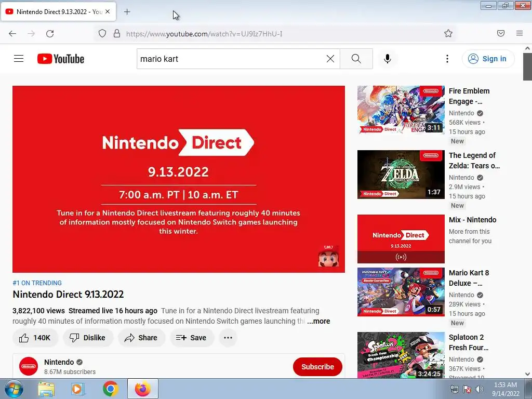Play the main Nintendo Direct video

(179, 179)
